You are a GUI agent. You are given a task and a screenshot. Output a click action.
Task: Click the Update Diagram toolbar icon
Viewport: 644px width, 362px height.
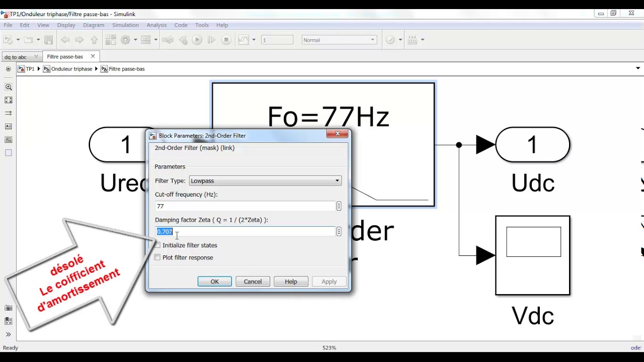point(168,40)
